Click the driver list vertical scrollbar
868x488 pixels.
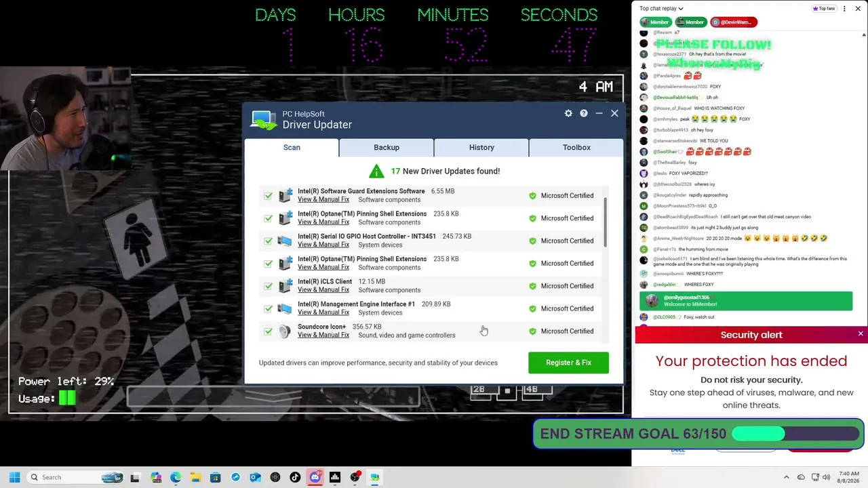tap(605, 222)
